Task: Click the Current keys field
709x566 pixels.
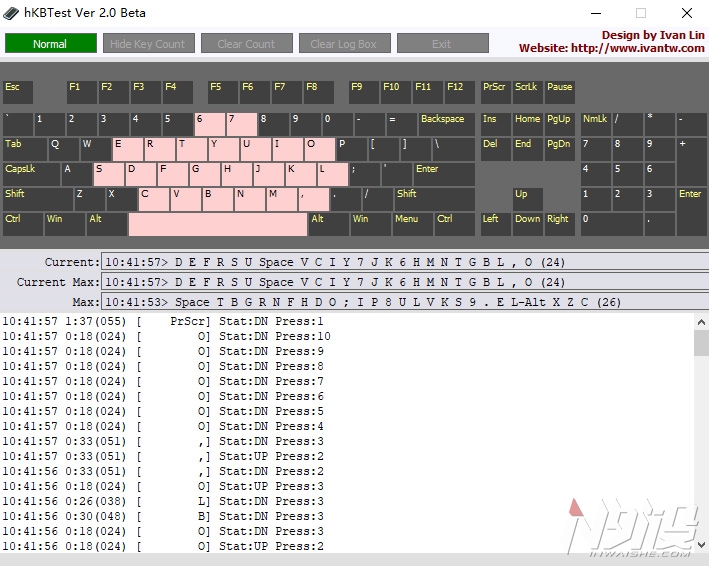Action: [x=405, y=262]
